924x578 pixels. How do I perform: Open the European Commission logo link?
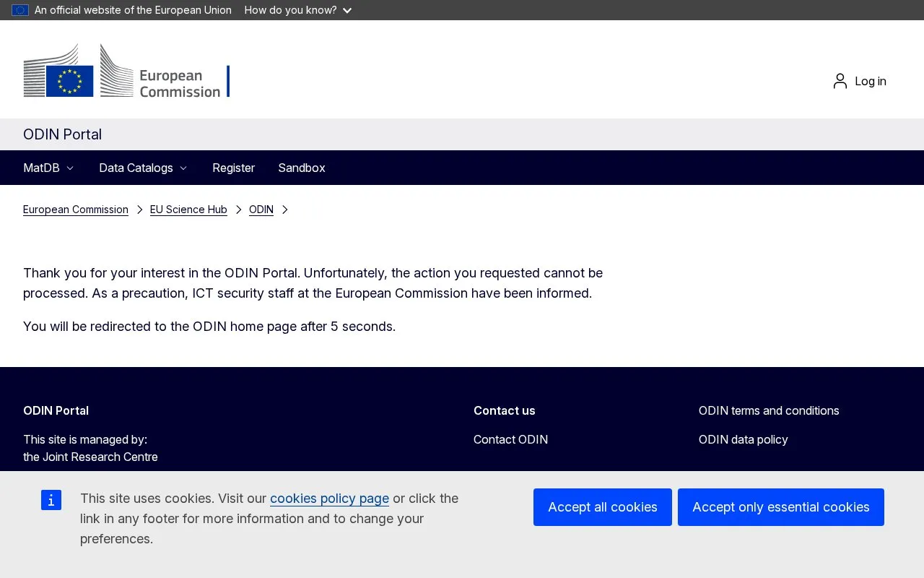126,70
